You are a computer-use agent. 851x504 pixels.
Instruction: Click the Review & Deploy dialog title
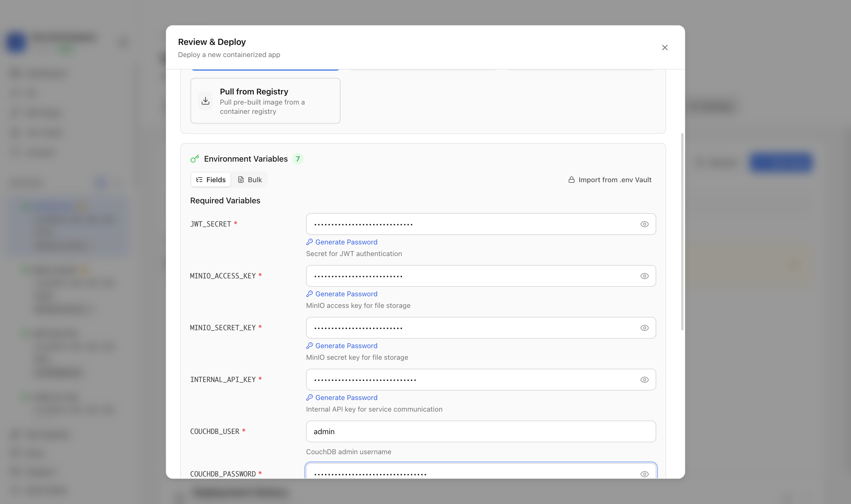coord(212,42)
